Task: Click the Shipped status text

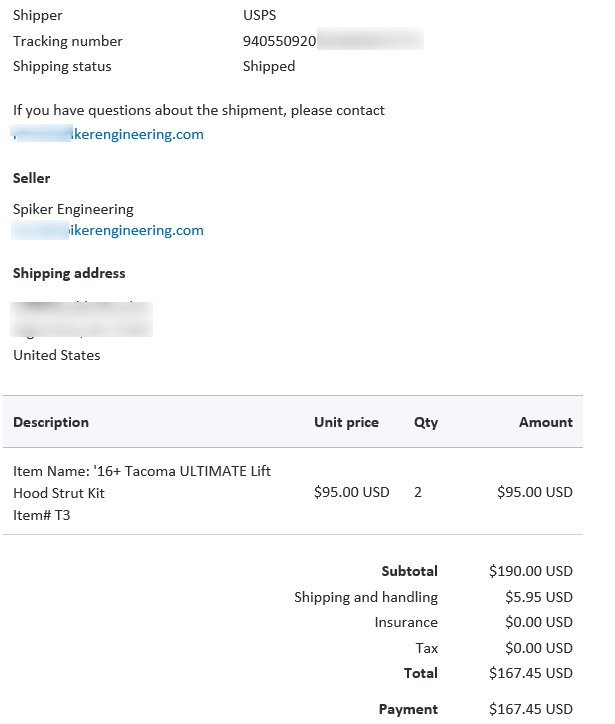Action: (x=269, y=66)
